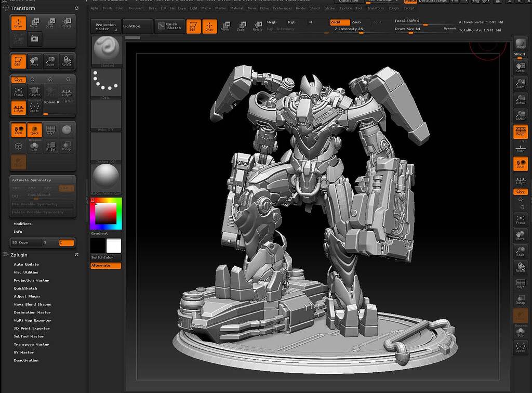Click the Frame icon on the right shelf

pyautogui.click(x=520, y=220)
